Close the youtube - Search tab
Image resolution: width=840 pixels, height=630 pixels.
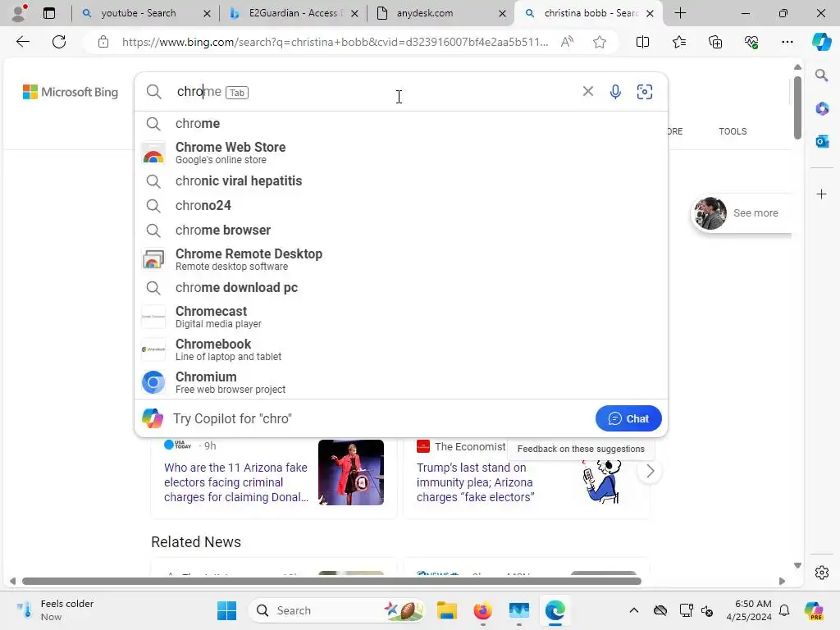point(207,13)
